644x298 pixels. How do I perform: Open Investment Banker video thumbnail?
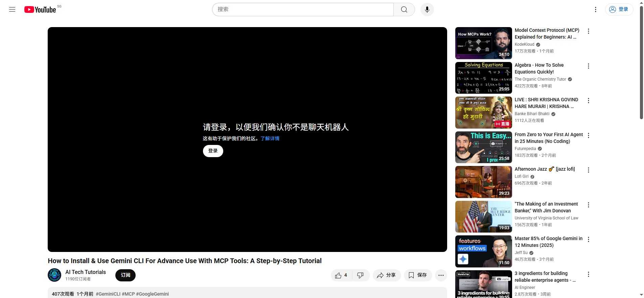[x=484, y=217]
